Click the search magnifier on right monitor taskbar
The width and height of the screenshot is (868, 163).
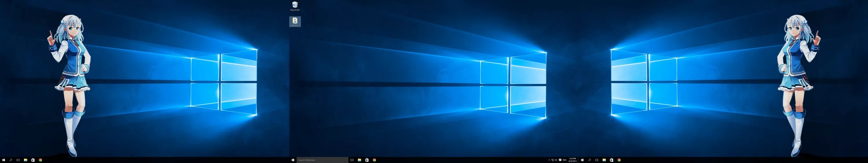coord(589,160)
